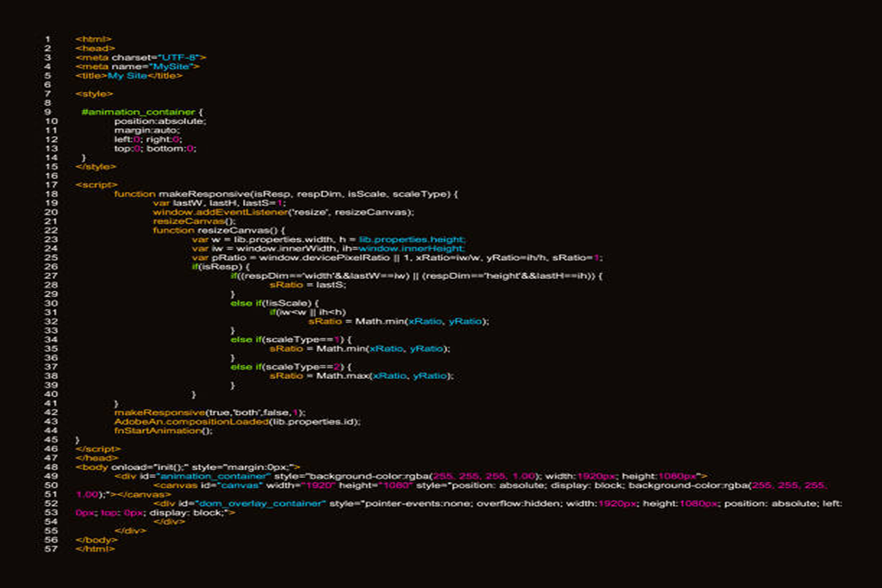Click the position:absolute declaration
Screen dimensions: 882x588
point(160,121)
